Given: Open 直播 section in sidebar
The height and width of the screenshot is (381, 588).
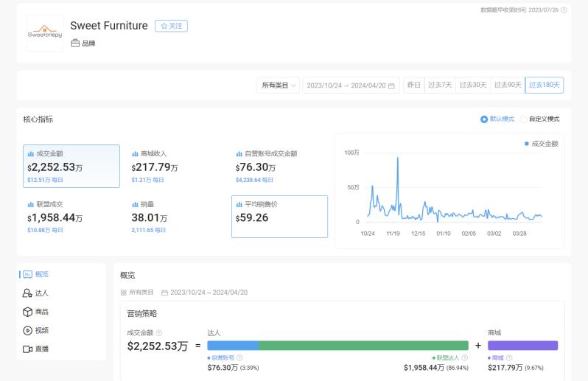Looking at the screenshot, I should tap(41, 349).
